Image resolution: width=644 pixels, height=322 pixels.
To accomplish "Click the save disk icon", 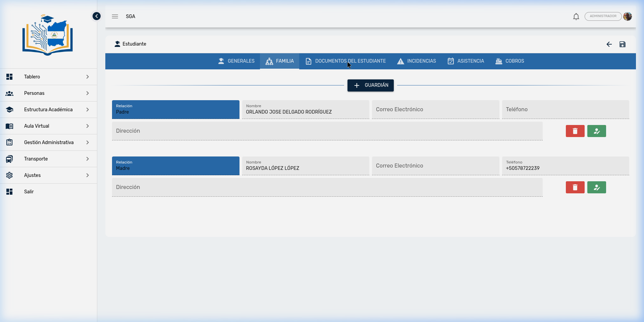I will click(622, 44).
